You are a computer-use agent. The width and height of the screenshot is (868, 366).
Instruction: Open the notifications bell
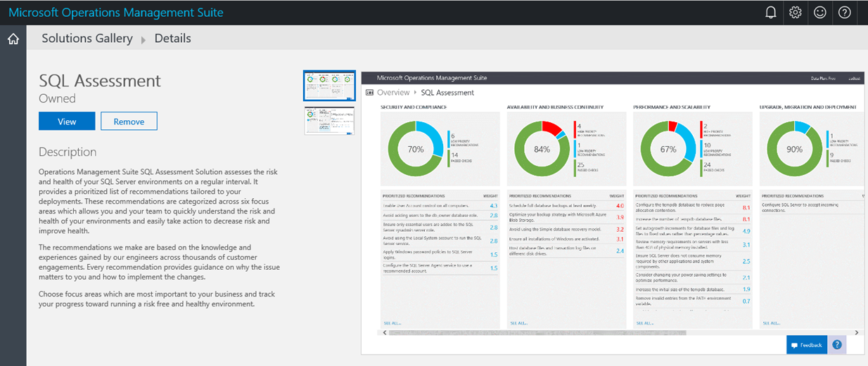pyautogui.click(x=771, y=13)
